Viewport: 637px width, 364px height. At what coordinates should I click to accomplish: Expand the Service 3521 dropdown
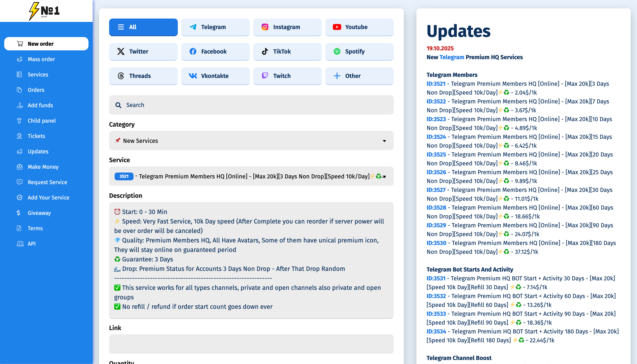pos(251,176)
